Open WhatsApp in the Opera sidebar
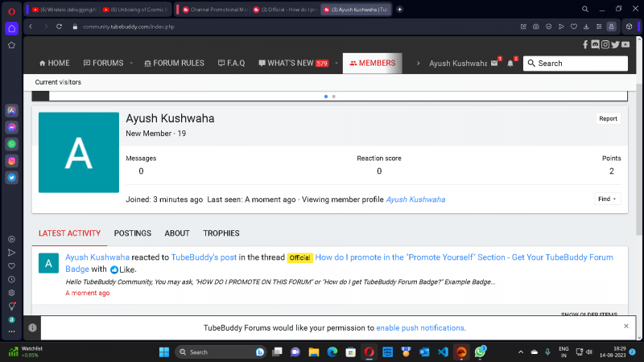 [x=12, y=144]
